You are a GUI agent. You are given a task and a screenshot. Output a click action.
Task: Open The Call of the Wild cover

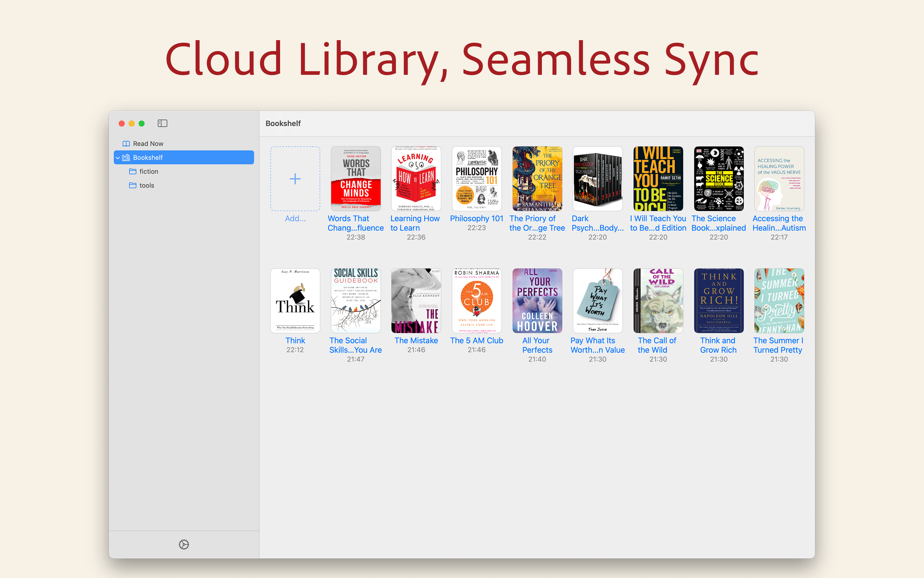click(x=658, y=301)
